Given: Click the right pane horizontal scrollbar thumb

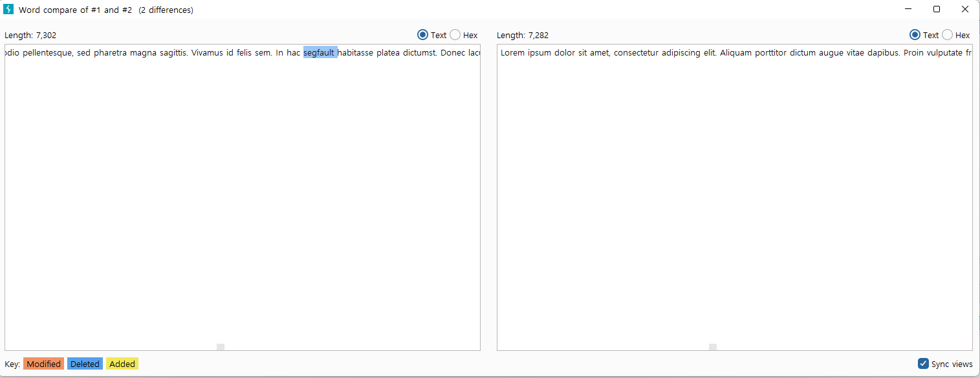Looking at the screenshot, I should coord(713,347).
